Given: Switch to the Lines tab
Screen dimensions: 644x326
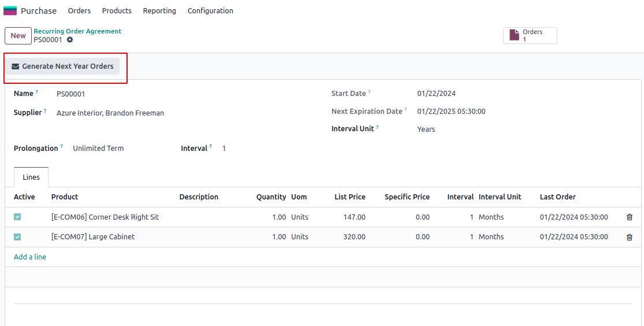Looking at the screenshot, I should (x=31, y=177).
